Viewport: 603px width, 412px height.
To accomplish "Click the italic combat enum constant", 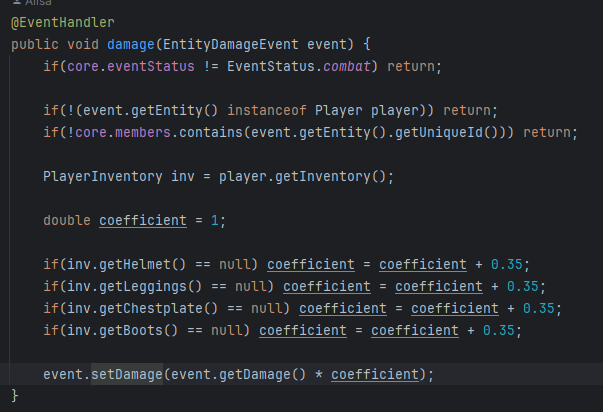I will (x=347, y=67).
